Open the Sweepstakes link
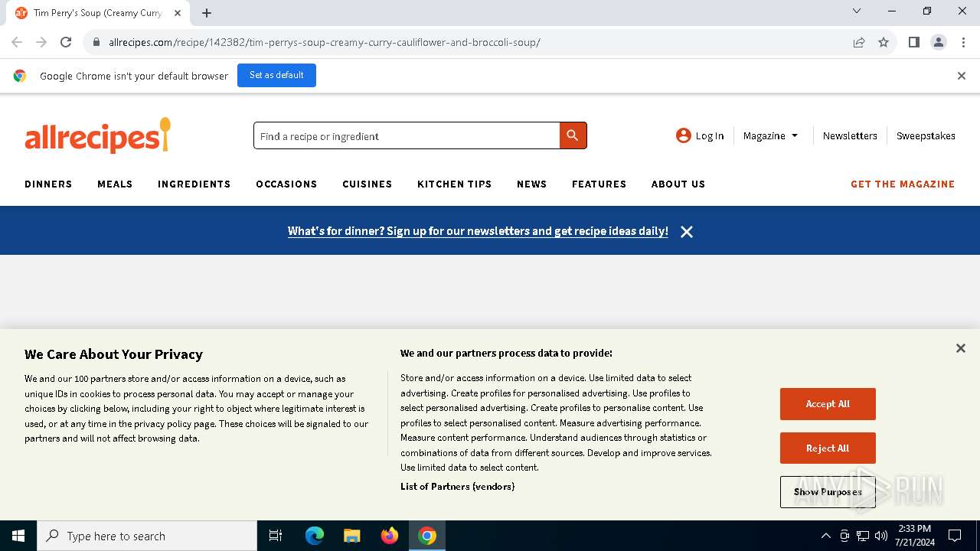The width and height of the screenshot is (980, 551). 926,135
